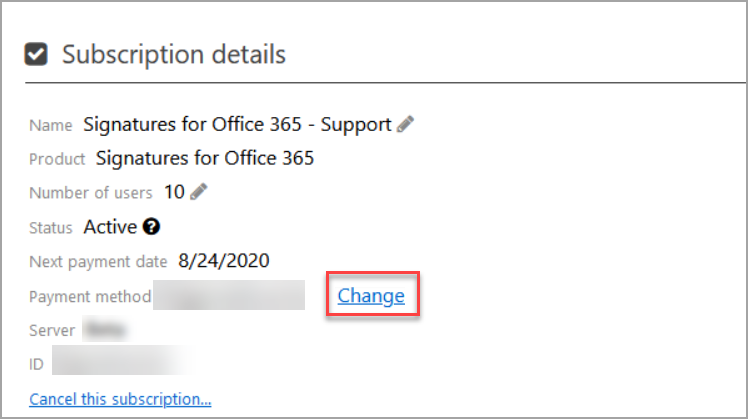Click the Active status text
The width and height of the screenshot is (748, 419).
pyautogui.click(x=110, y=227)
